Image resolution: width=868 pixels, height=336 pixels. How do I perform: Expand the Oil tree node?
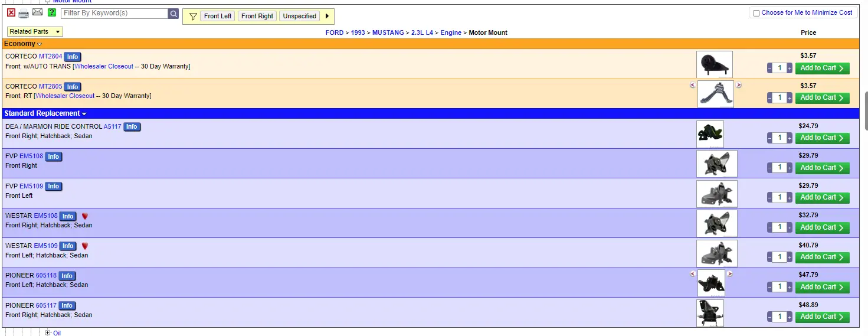pos(48,333)
